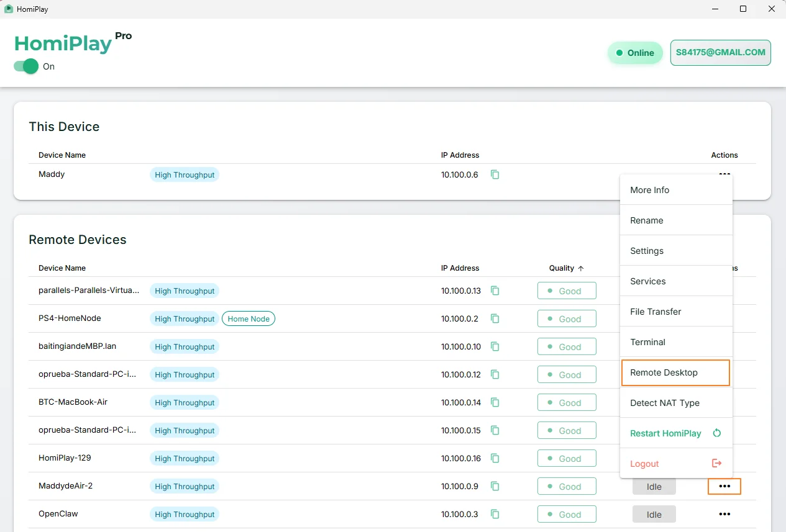Click Remote Devices IP Address column header
The image size is (786, 532).
click(x=460, y=268)
